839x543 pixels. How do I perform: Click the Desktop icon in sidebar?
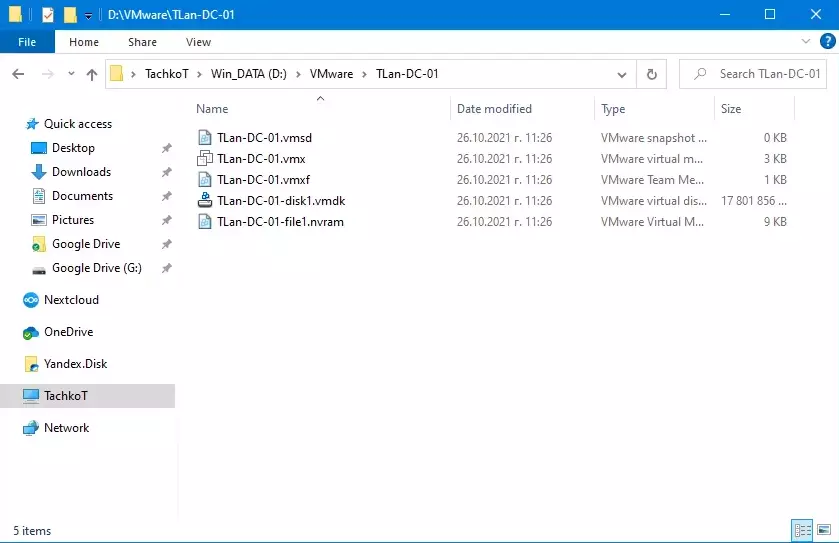click(x=39, y=148)
